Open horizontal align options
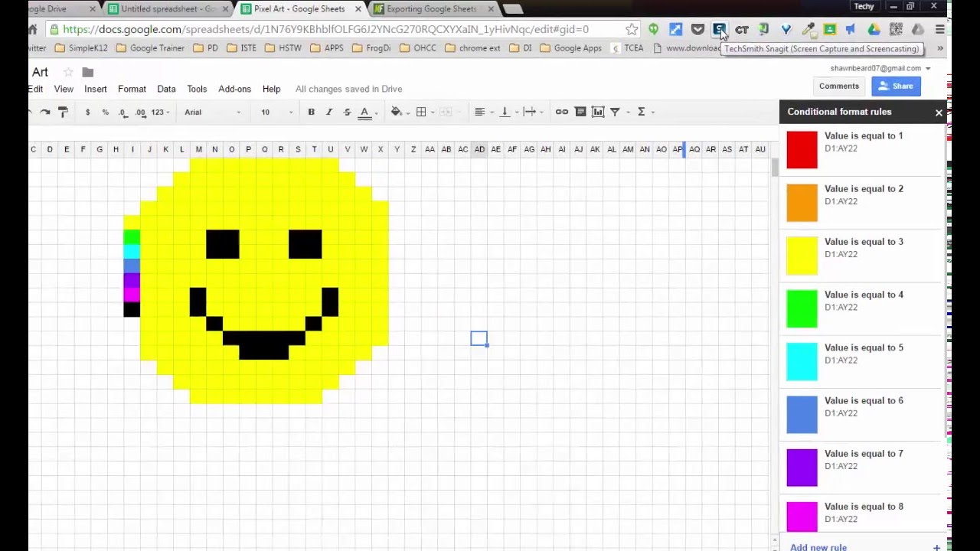This screenshot has width=980, height=551. (480, 112)
